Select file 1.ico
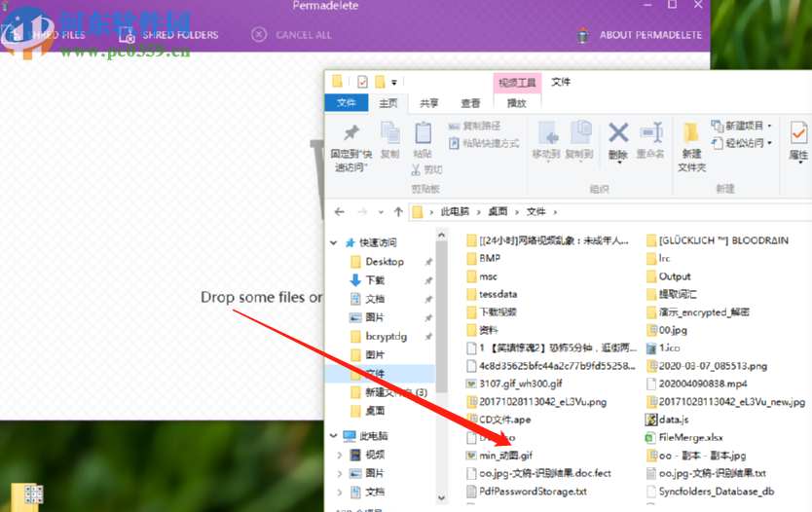 click(x=663, y=347)
